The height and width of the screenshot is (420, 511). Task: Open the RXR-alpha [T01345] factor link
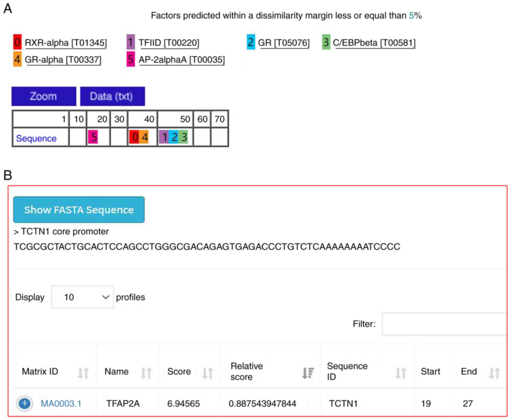coord(66,43)
